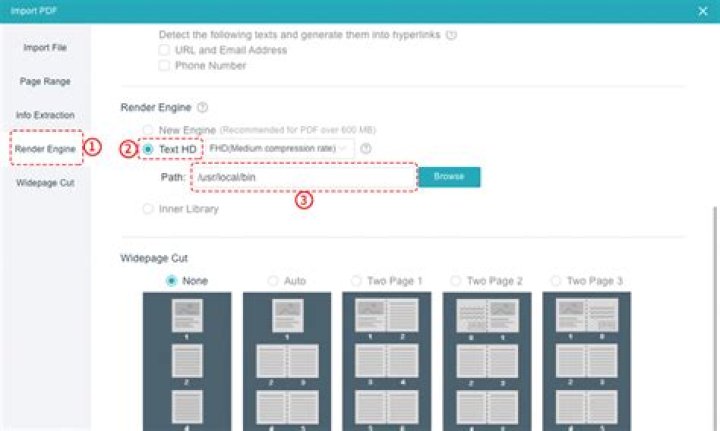Choose Two Page 2 radio option
The height and width of the screenshot is (431, 720).
pyautogui.click(x=456, y=281)
